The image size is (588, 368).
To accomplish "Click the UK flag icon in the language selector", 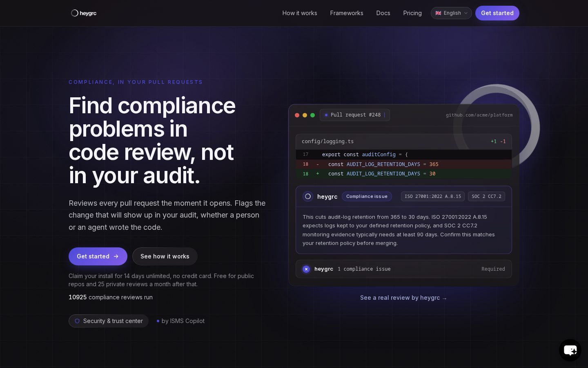I will tap(438, 13).
